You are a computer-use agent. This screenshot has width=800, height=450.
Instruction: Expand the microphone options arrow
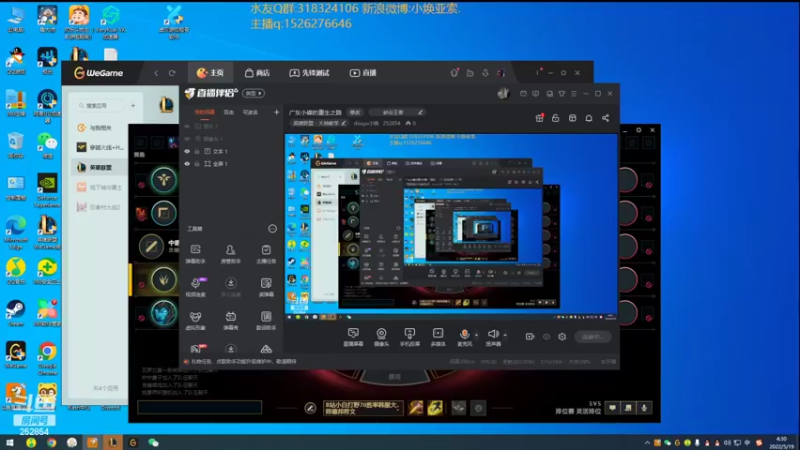(477, 335)
